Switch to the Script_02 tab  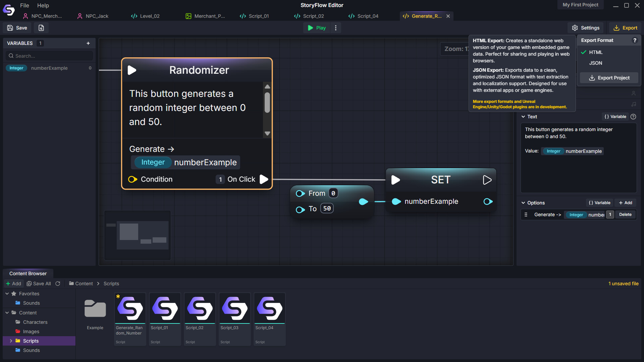(x=313, y=16)
